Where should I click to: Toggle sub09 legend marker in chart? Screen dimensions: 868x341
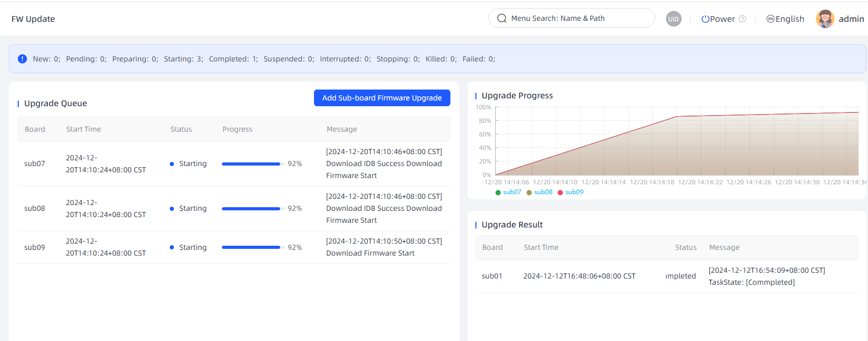pos(560,192)
